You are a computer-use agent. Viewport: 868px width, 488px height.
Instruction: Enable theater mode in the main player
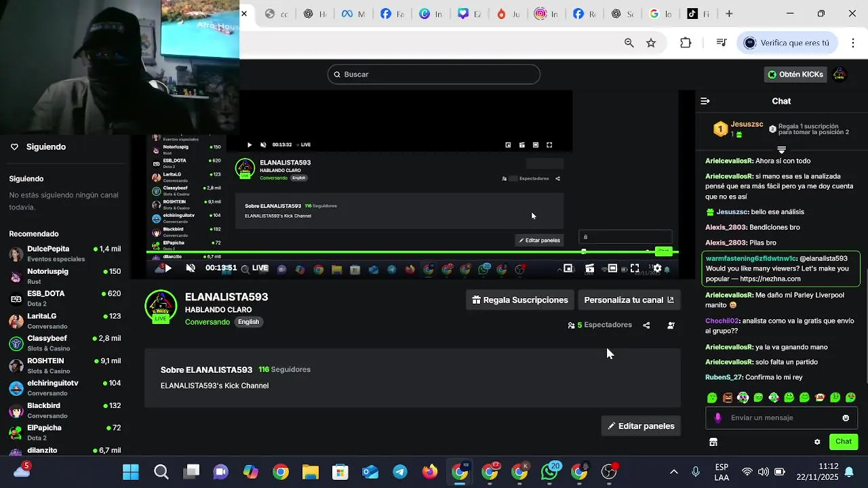(x=612, y=268)
